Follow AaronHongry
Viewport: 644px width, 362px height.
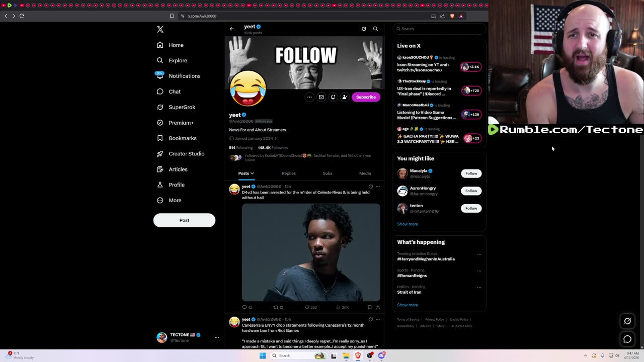pos(471,191)
